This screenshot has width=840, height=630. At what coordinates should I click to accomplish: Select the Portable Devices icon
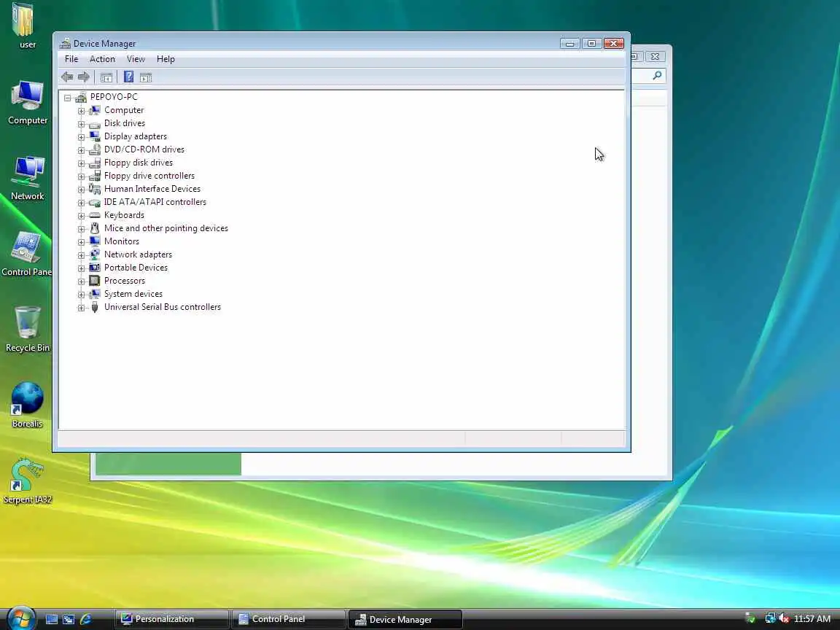pyautogui.click(x=94, y=268)
